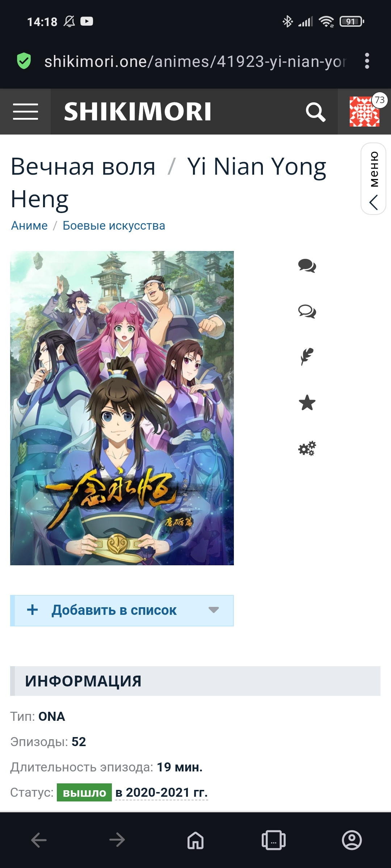Expand the add-to-list dropdown arrow
391x868 pixels.
point(214,610)
